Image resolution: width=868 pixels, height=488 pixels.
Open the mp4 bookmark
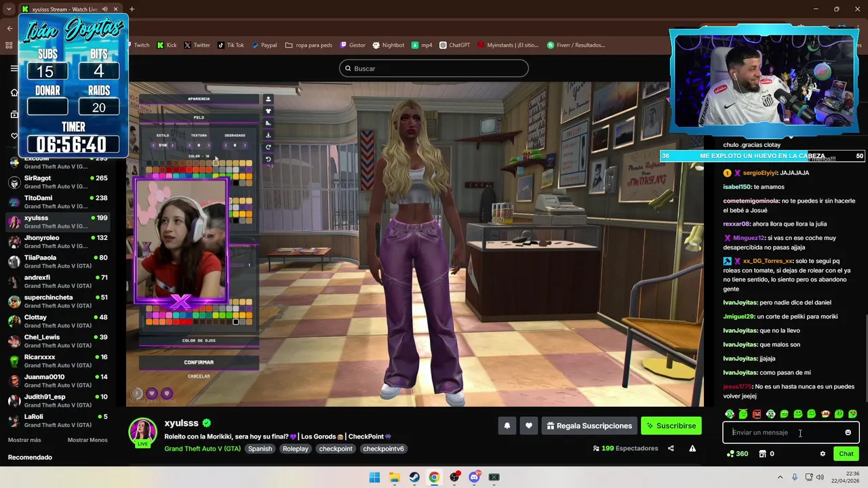422,45
